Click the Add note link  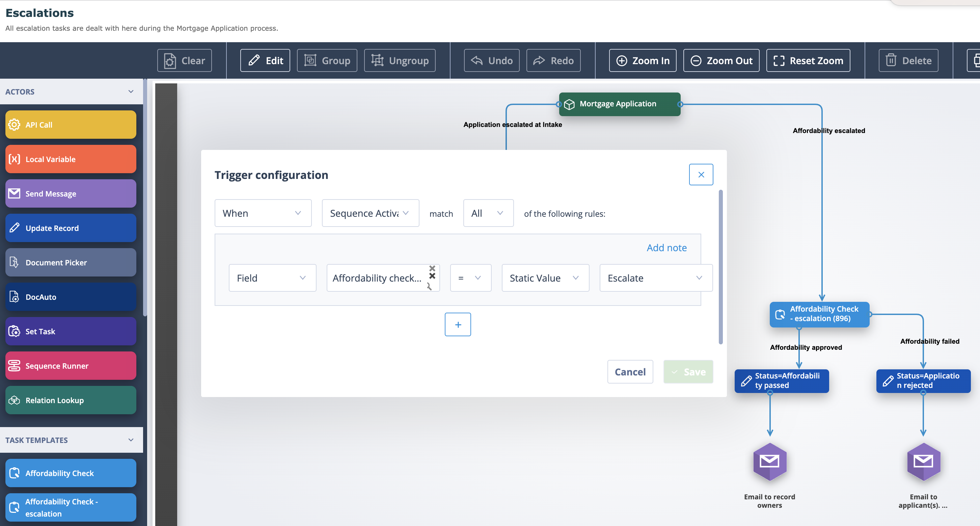pyautogui.click(x=667, y=248)
